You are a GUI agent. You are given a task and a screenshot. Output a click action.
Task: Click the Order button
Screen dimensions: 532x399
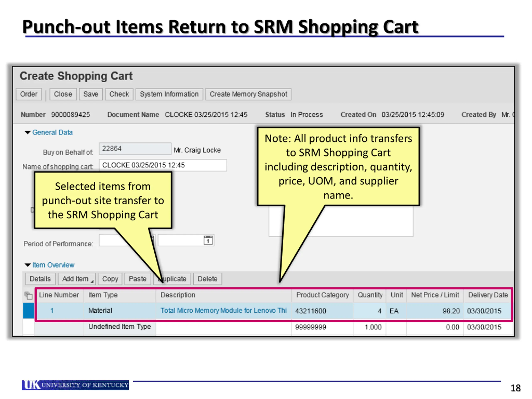(29, 94)
